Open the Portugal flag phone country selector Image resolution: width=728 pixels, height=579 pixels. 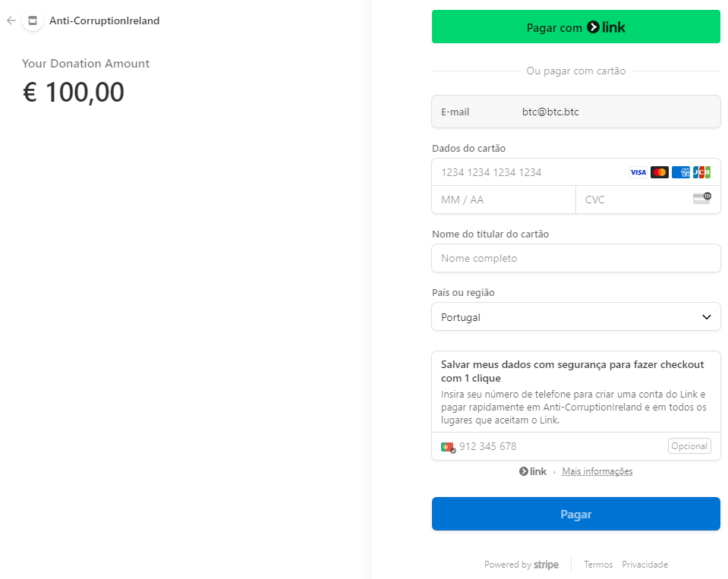[447, 447]
